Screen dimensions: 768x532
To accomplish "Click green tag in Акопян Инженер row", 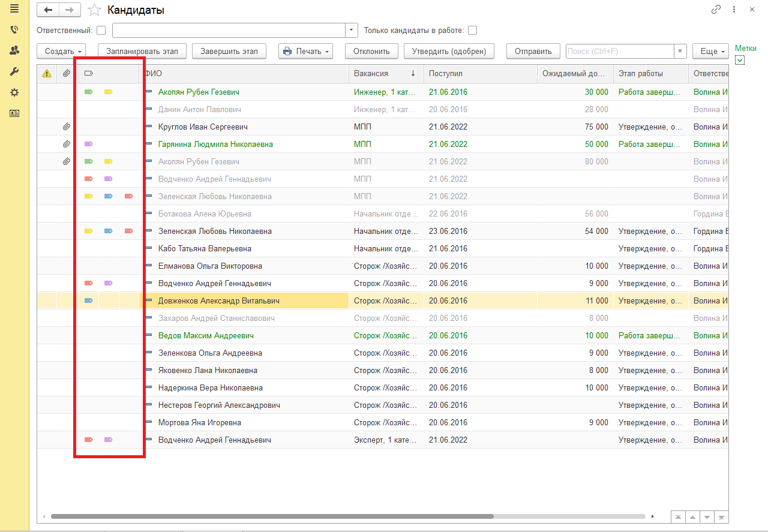I will click(x=89, y=92).
